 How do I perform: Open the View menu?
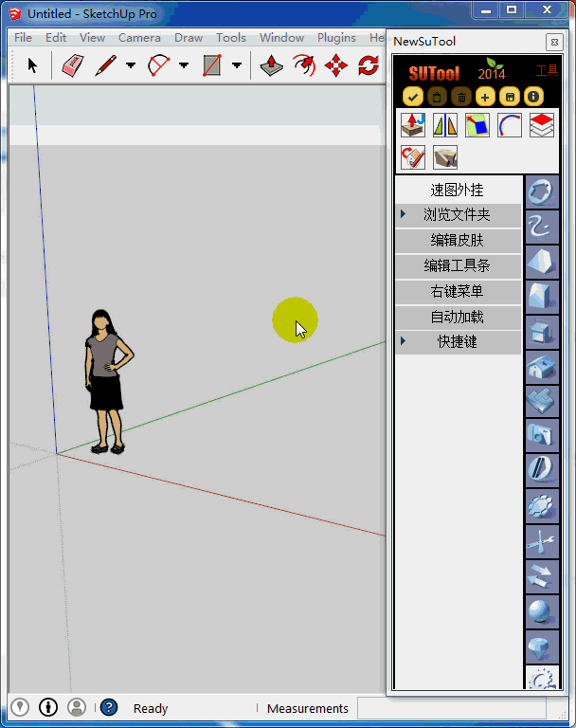[x=92, y=38]
